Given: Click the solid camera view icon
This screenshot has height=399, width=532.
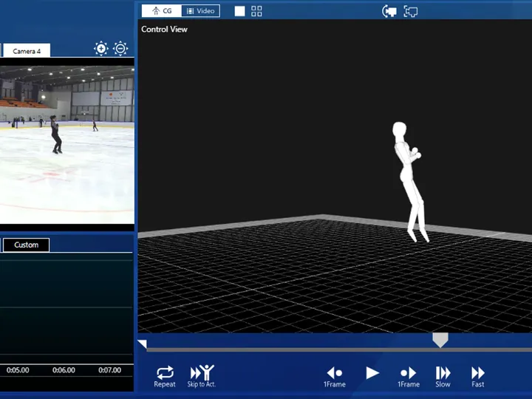Looking at the screenshot, I should pyautogui.click(x=389, y=11).
